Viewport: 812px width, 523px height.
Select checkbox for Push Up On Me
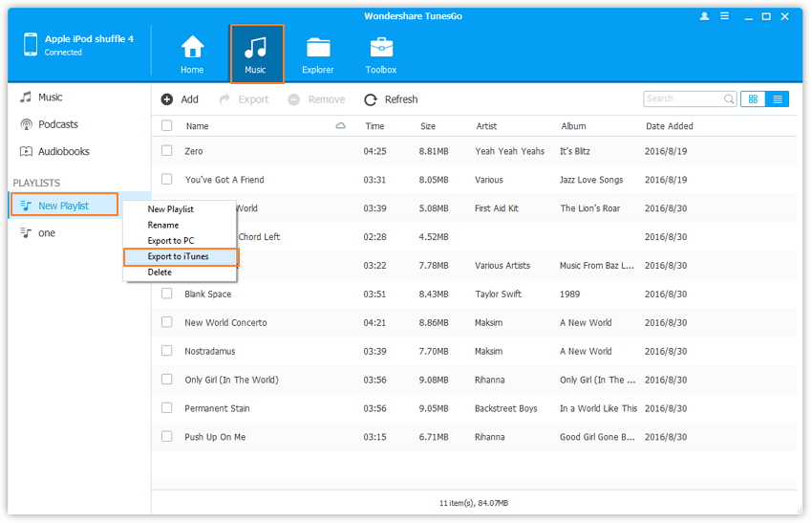[x=167, y=437]
